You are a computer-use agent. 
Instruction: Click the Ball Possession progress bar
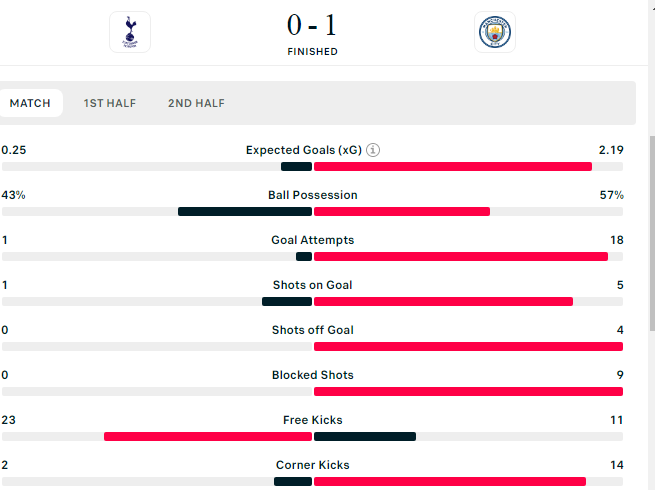[x=312, y=211]
